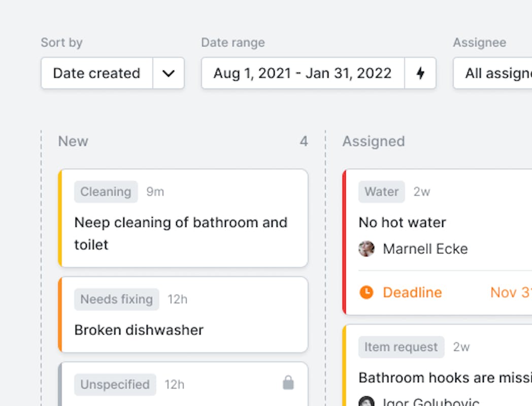Click Marnell Ecke's avatar picture

[x=367, y=249]
